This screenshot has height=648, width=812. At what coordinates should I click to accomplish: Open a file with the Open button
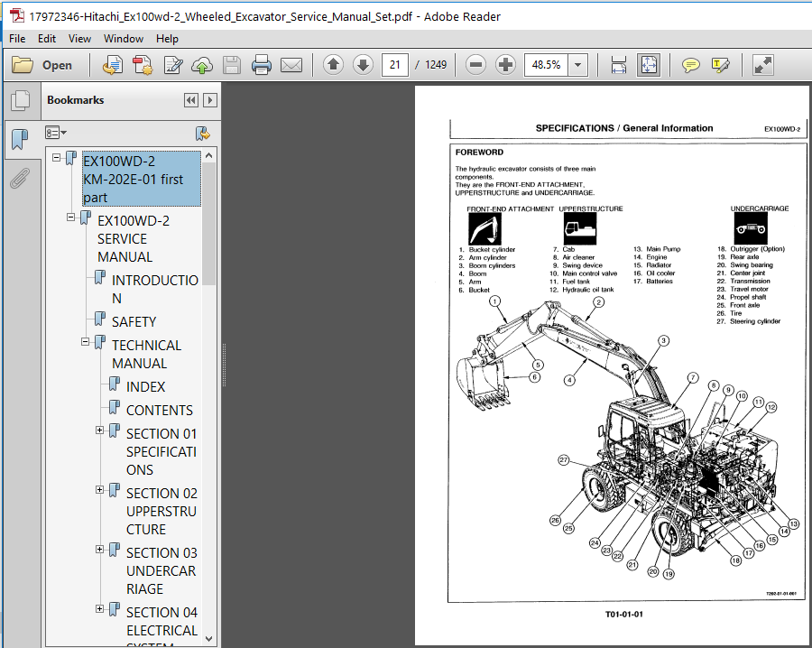[42, 65]
